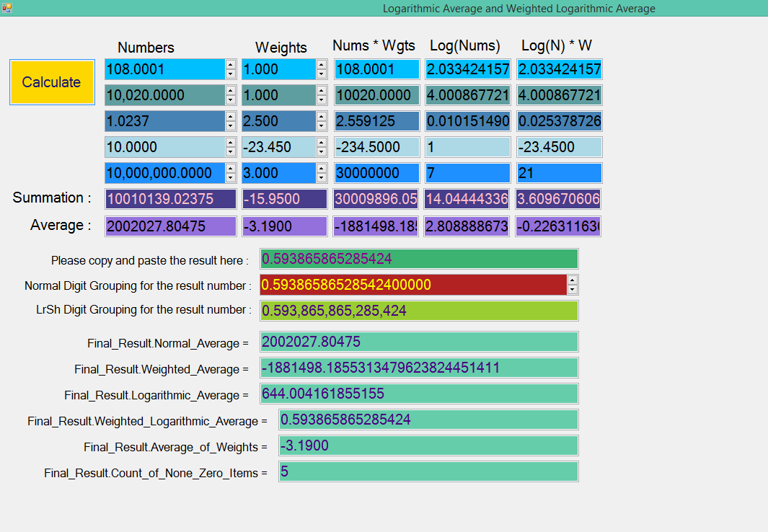Select the Summation of Numbers field
This screenshot has width=768, height=532.
170,199
